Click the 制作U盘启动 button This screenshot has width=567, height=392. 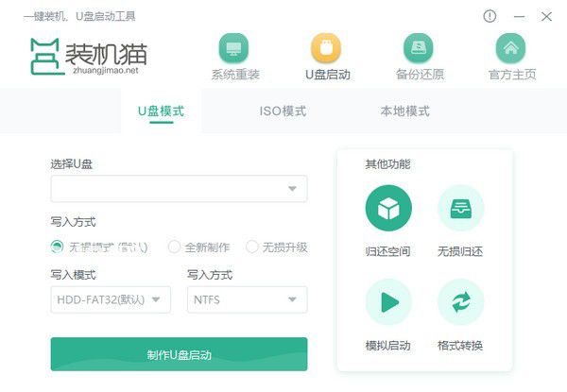[179, 354]
